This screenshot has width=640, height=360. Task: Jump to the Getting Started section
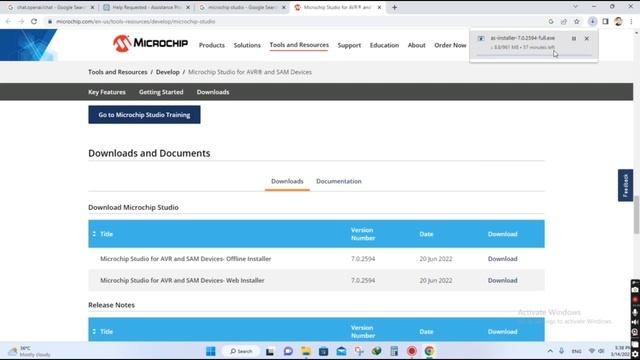coord(161,92)
